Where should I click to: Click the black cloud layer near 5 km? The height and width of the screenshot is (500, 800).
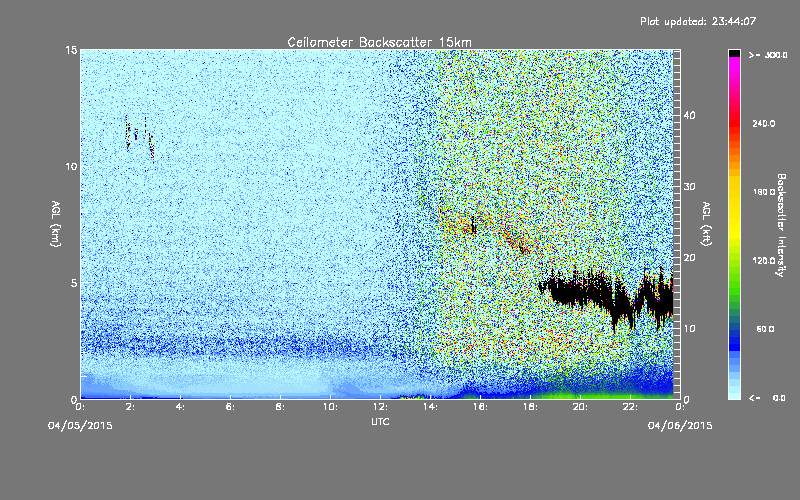pyautogui.click(x=607, y=295)
